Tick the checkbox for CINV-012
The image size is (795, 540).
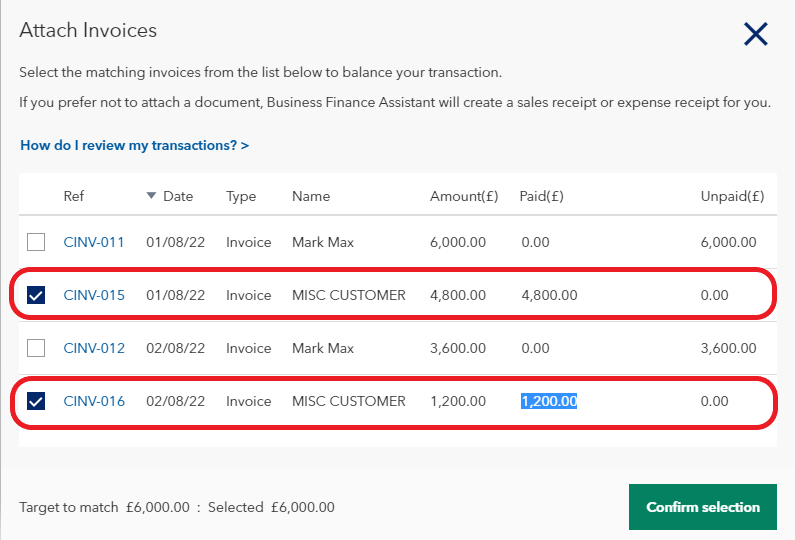pos(36,348)
